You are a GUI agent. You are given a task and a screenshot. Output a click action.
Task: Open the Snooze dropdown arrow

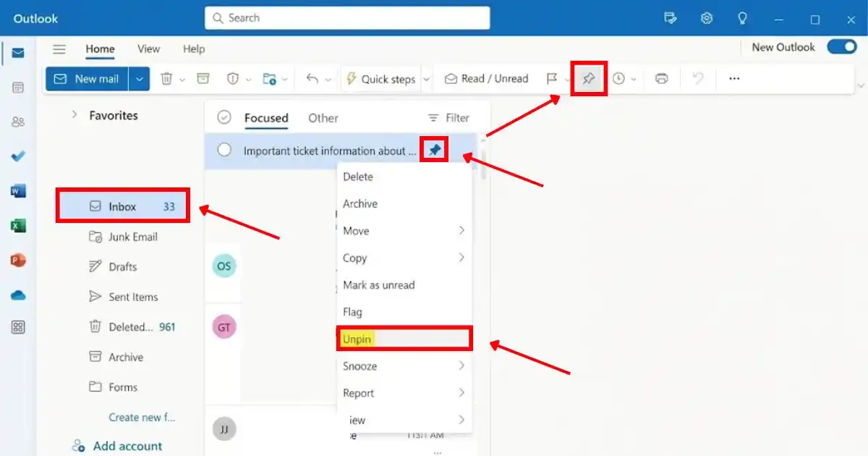point(634,80)
